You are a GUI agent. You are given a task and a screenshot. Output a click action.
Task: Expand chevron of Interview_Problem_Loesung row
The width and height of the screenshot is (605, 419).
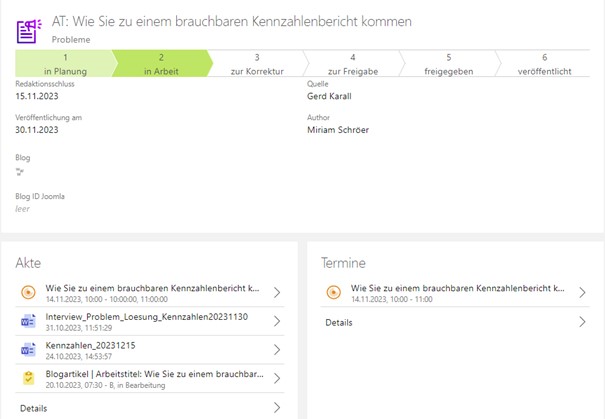click(277, 321)
